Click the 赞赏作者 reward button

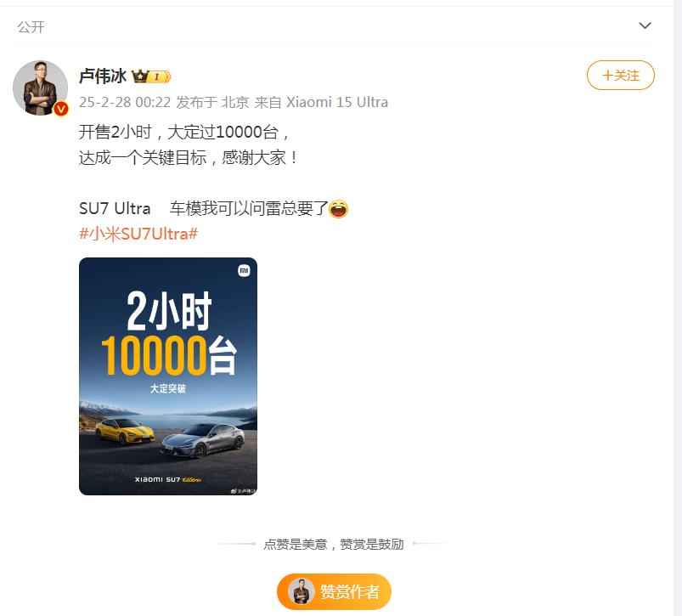click(334, 591)
